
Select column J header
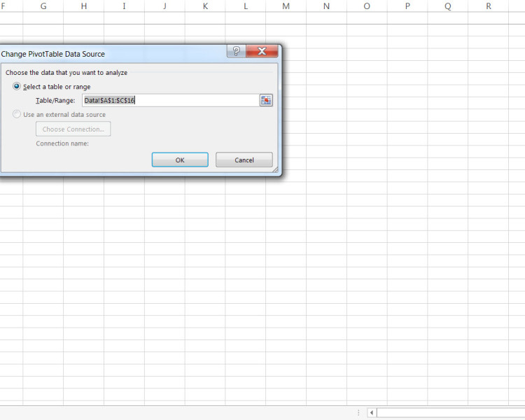(x=164, y=6)
